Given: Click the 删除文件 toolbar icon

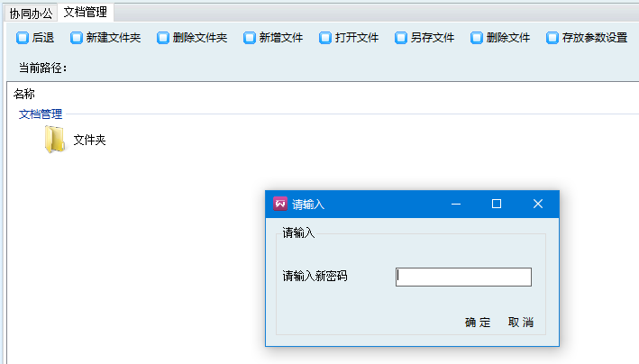Looking at the screenshot, I should 477,38.
